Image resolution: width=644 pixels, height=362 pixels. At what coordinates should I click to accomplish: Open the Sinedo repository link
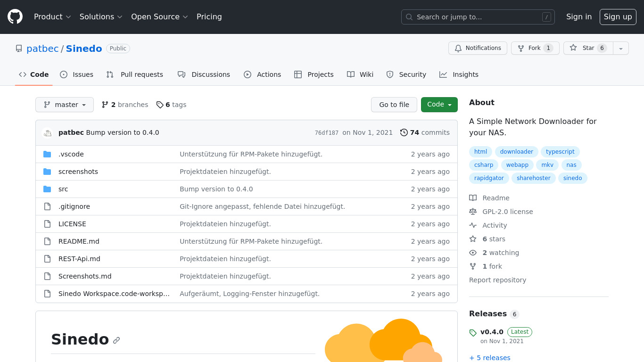click(x=84, y=49)
